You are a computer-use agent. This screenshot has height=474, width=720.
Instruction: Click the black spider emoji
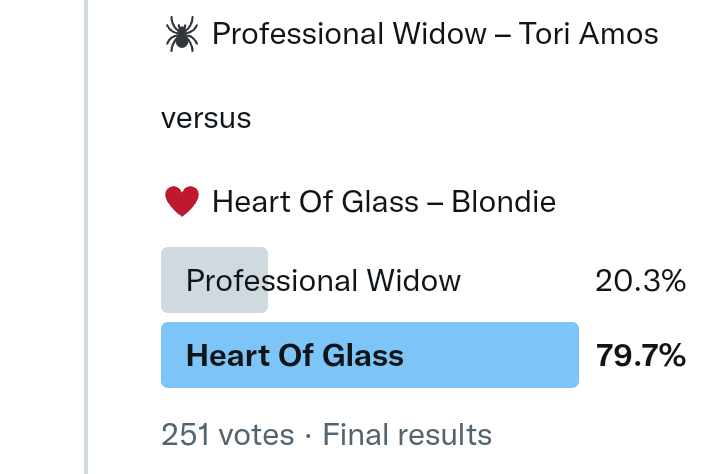point(181,35)
